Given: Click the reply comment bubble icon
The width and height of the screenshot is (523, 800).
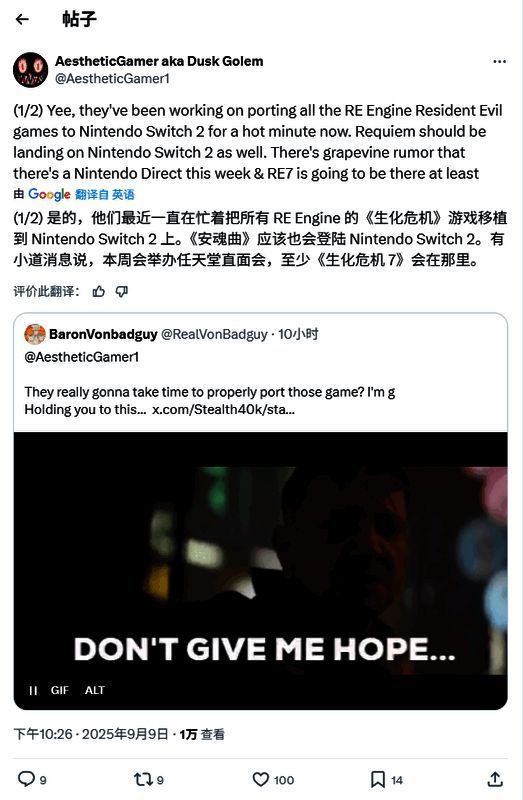Looking at the screenshot, I should (x=26, y=779).
